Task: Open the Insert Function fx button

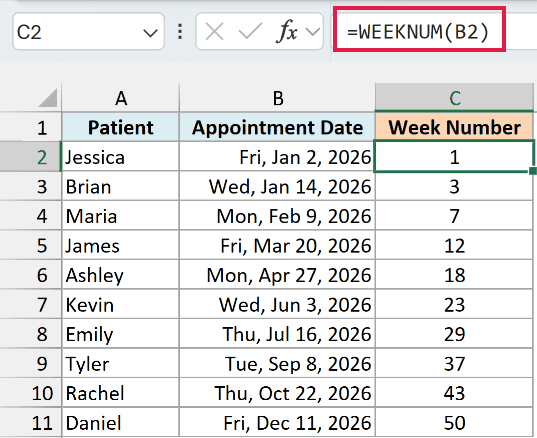Action: pos(287,32)
